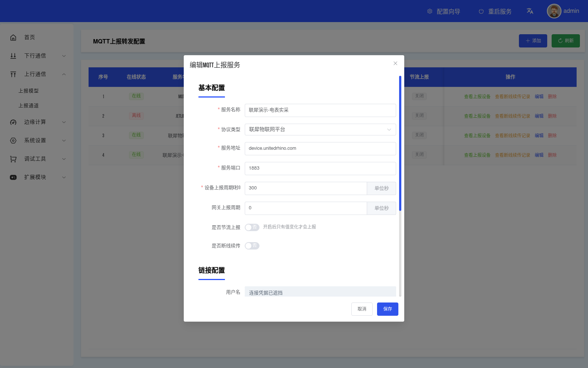Click the 调试工具 cart icon
Screen dimensions: 588x368
click(x=13, y=159)
